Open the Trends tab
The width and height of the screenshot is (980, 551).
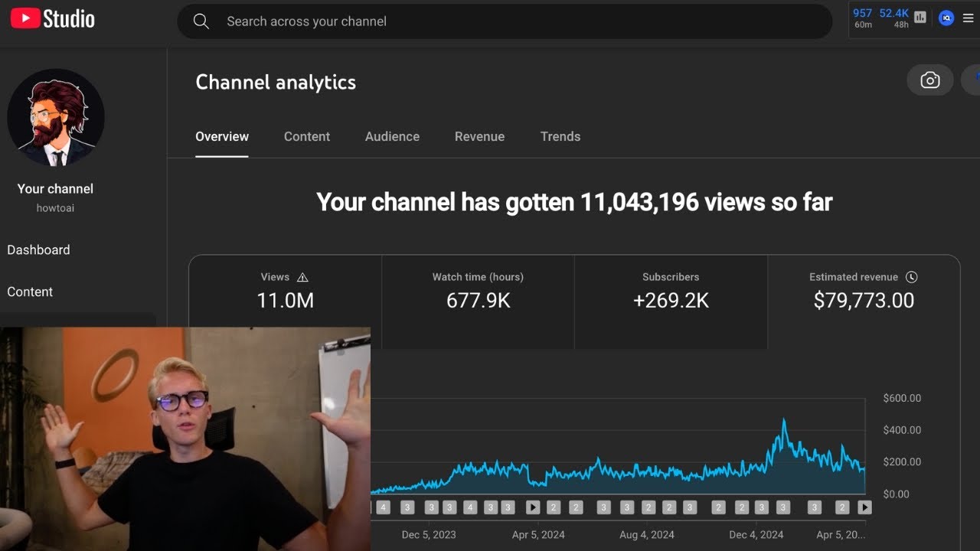click(x=560, y=136)
